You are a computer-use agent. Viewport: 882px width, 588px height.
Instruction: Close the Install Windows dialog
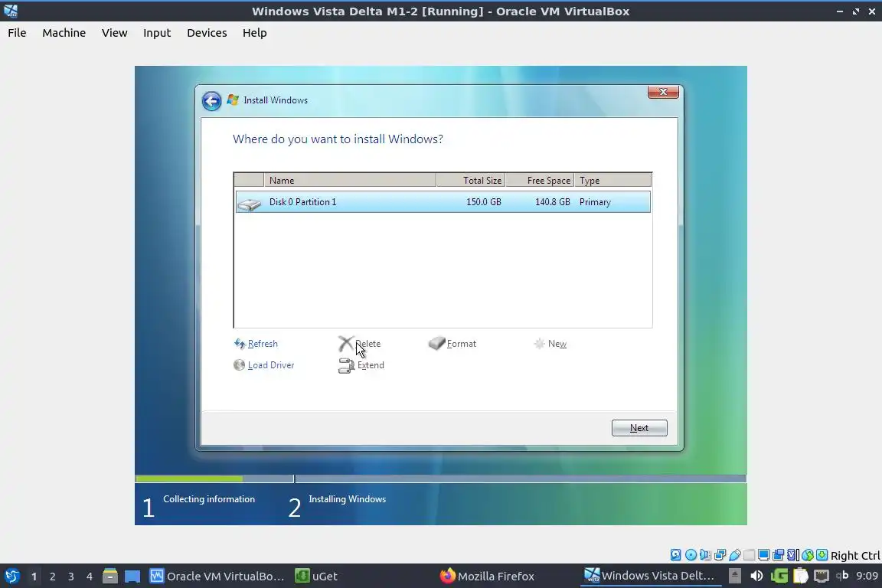663,92
